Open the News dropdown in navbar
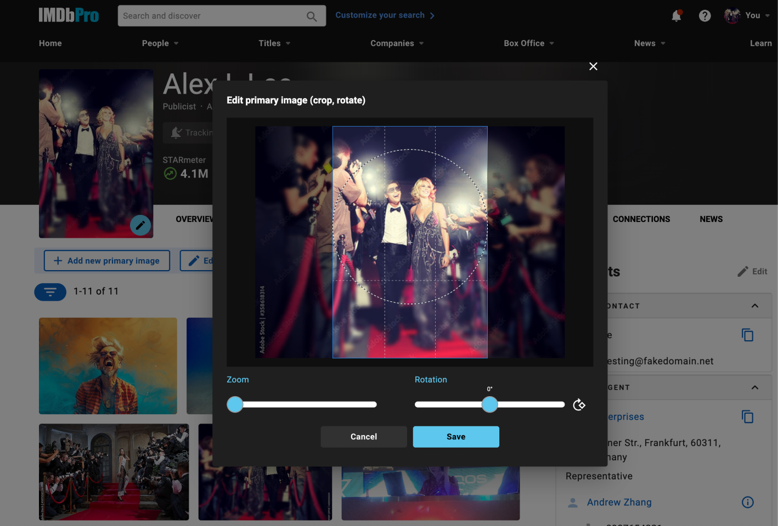This screenshot has width=778, height=526. pyautogui.click(x=649, y=43)
